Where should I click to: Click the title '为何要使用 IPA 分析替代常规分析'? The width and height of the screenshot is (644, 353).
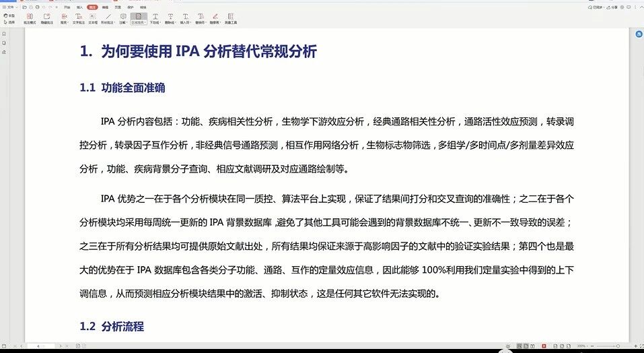coord(209,51)
